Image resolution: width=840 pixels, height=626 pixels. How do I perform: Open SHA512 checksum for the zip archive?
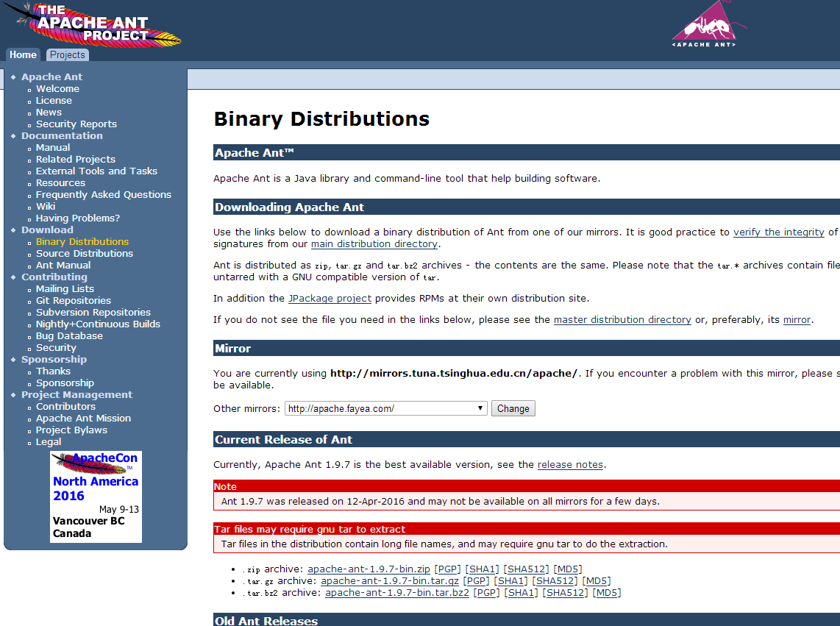[x=525, y=569]
